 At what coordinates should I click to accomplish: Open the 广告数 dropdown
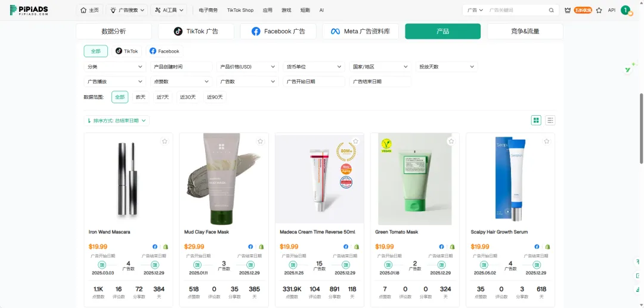(247, 81)
